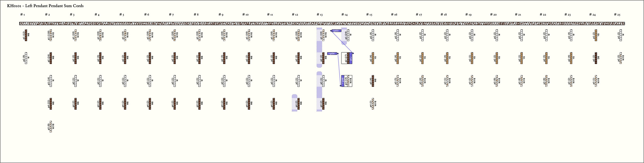Click the →p54 purple reference tag
The width and height of the screenshot is (644, 163).
coord(332,53)
